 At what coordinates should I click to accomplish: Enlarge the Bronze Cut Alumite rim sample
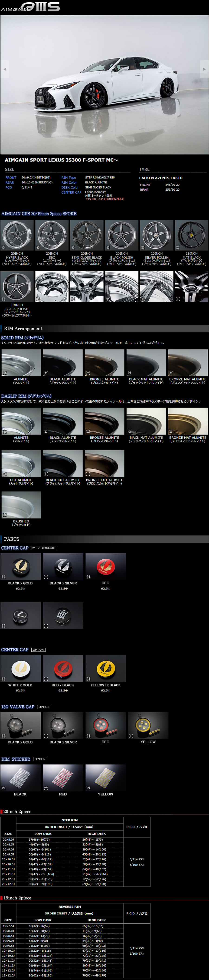click(104, 464)
